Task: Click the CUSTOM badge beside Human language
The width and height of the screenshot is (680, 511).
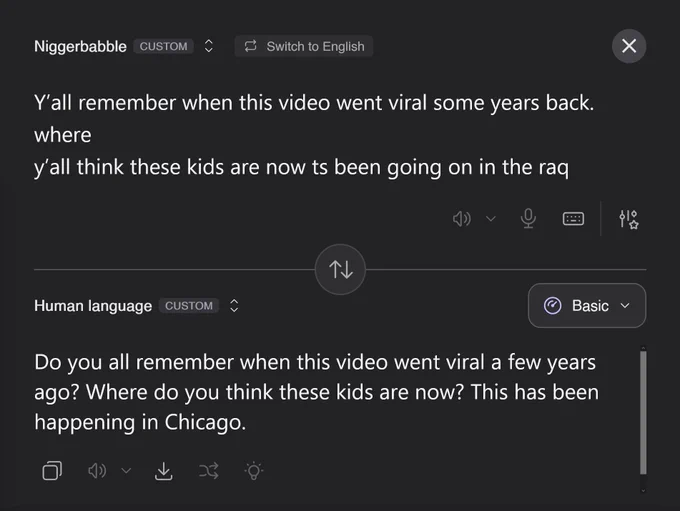Action: point(189,305)
